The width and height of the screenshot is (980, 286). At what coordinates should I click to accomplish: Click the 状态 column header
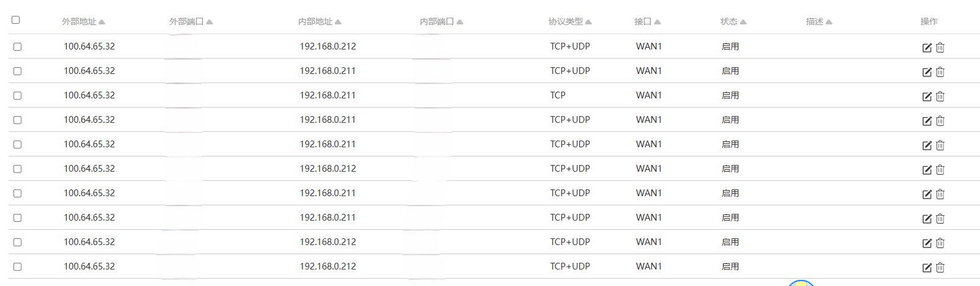(728, 21)
